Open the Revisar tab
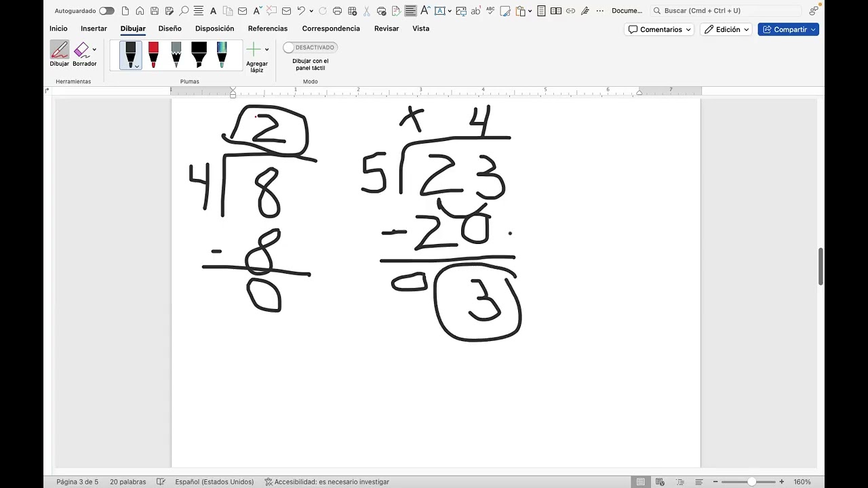This screenshot has height=488, width=868. (386, 28)
